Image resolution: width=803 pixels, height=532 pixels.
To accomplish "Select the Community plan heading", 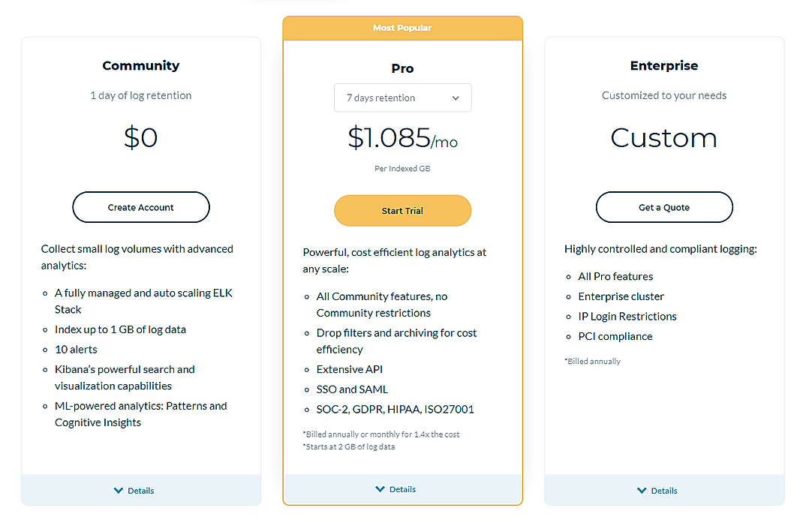I will [x=140, y=65].
